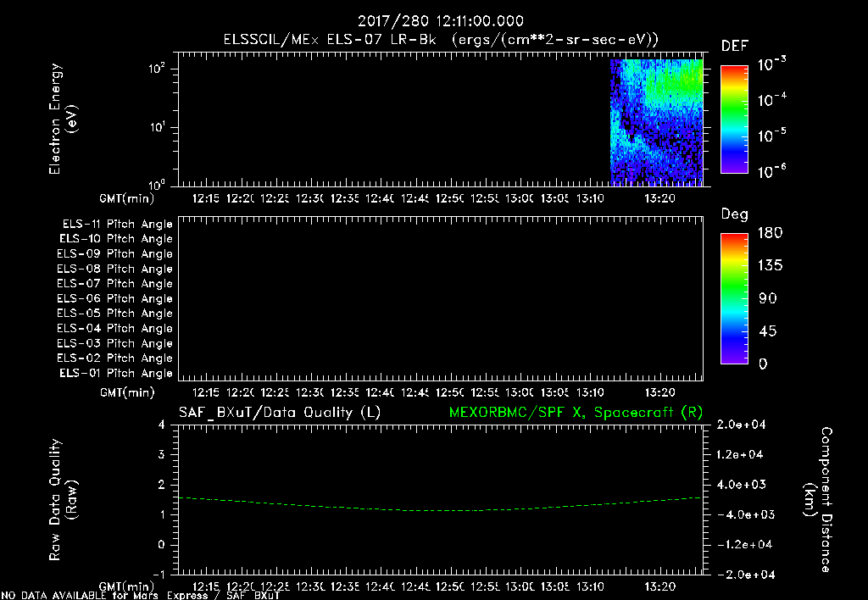Click the Deg pitch angle color bar
This screenshot has height=600, width=868.
[x=734, y=298]
